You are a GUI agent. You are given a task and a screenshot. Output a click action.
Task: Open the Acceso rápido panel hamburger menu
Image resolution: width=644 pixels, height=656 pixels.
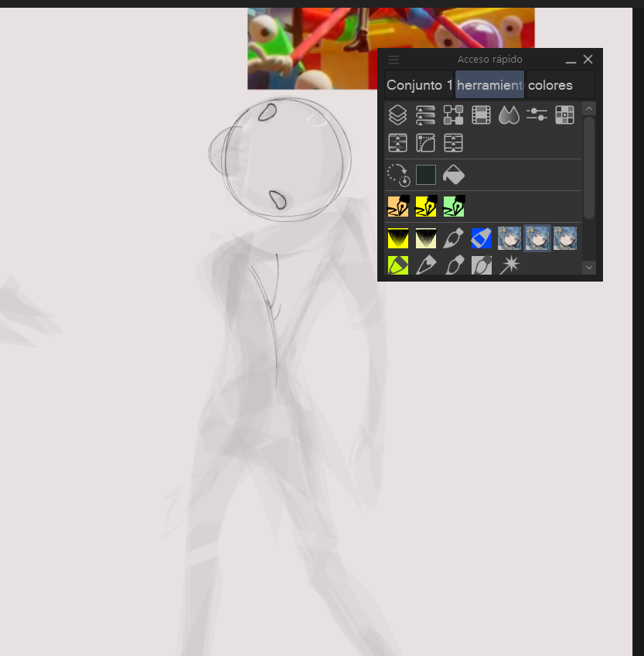click(x=394, y=60)
